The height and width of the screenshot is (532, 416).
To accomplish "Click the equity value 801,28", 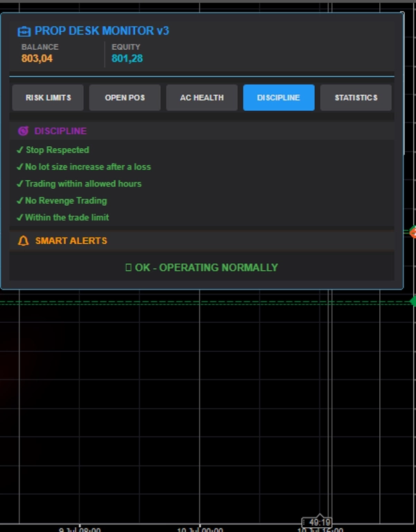I will (128, 58).
